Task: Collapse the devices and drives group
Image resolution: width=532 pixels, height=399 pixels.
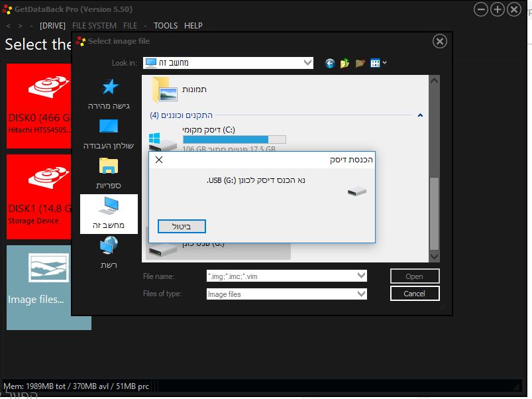Action: click(x=421, y=115)
